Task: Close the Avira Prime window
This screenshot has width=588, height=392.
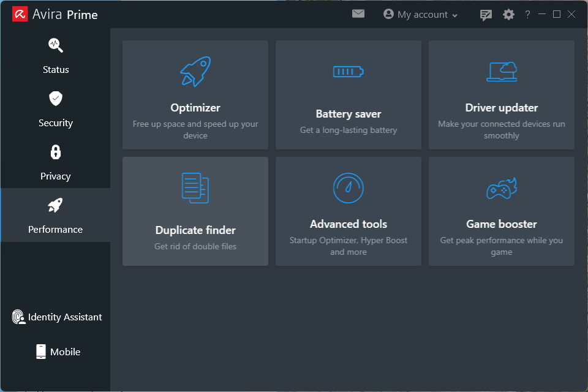Action: pos(571,14)
